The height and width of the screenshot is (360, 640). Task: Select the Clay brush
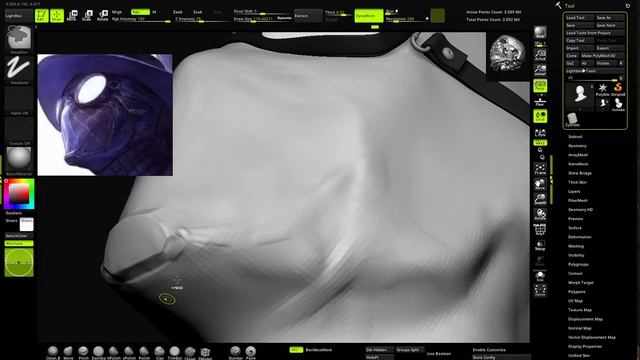pyautogui.click(x=160, y=352)
